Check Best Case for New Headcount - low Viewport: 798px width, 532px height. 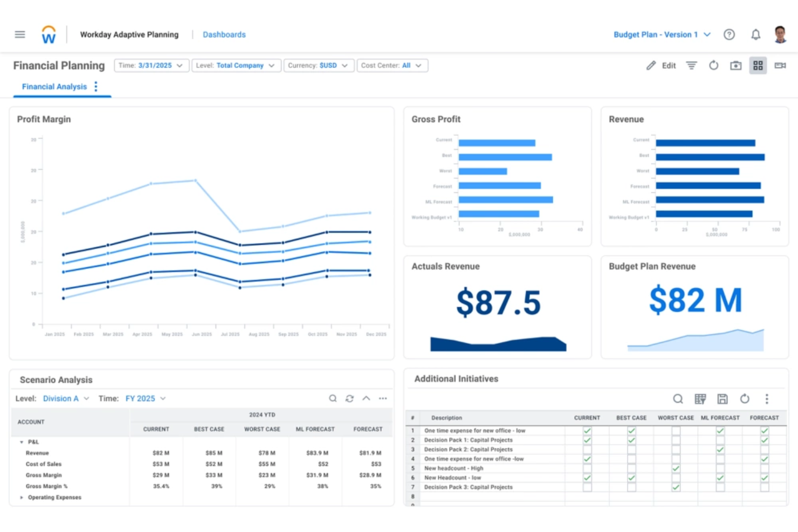pyautogui.click(x=631, y=478)
